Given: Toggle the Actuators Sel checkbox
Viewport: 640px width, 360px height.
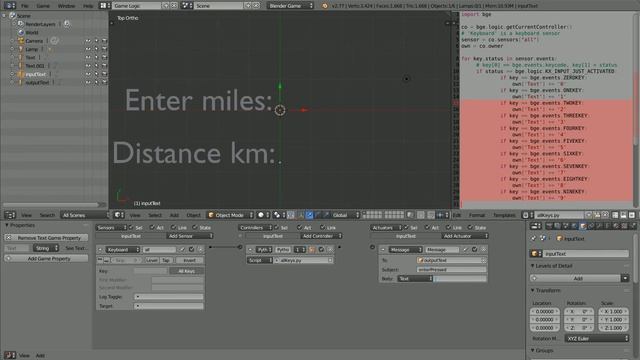Looking at the screenshot, I should point(407,227).
